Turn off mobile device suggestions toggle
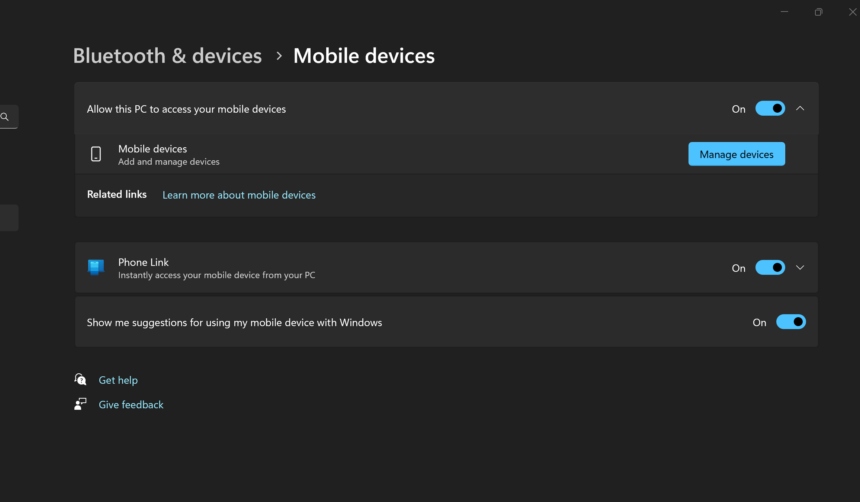 point(790,322)
